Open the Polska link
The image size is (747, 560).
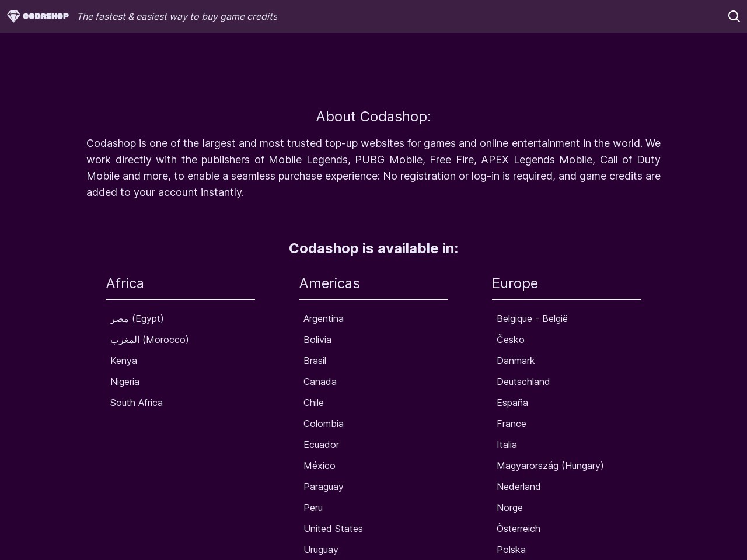tap(511, 549)
